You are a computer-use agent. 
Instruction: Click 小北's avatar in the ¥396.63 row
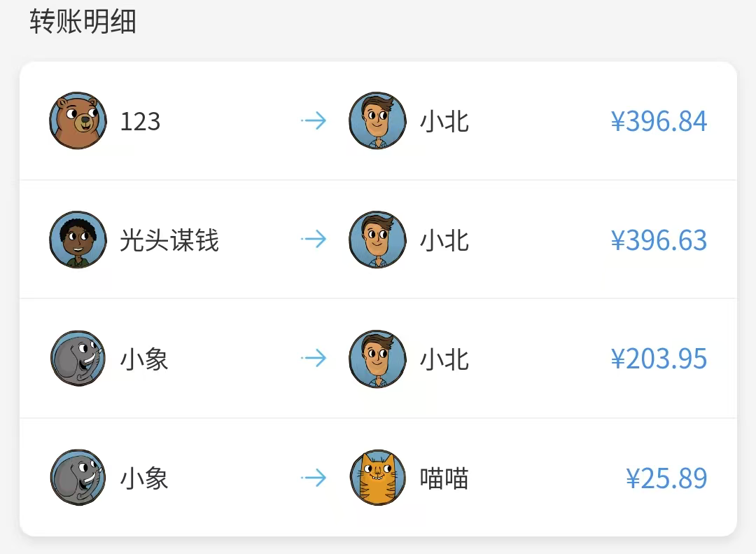pos(377,240)
